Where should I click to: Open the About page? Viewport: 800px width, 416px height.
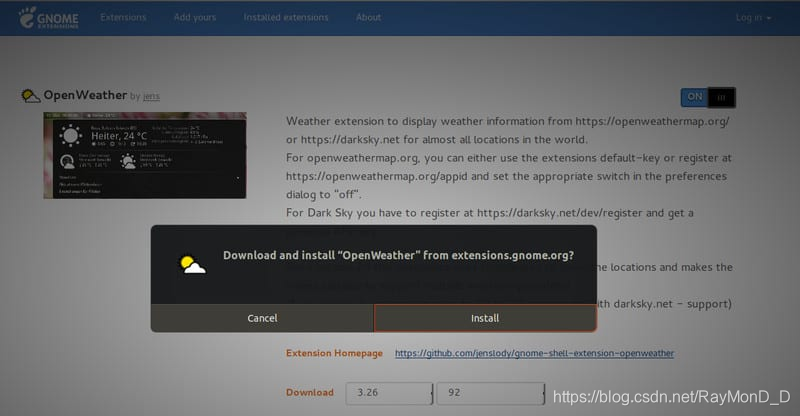pos(368,17)
